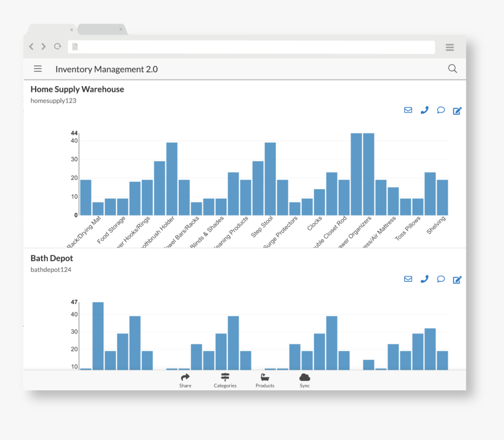Edit Bath Depot entry
This screenshot has width=504, height=440.
point(457,279)
